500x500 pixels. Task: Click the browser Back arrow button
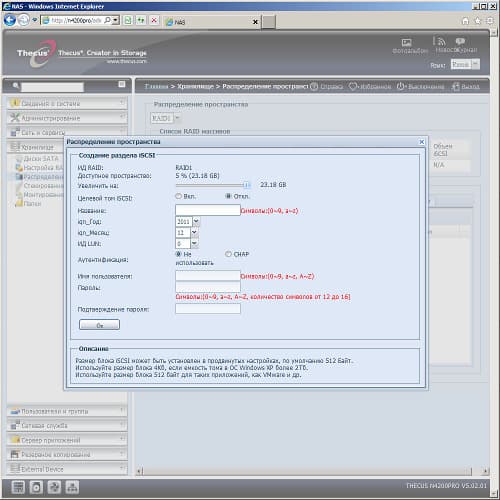[x=10, y=20]
